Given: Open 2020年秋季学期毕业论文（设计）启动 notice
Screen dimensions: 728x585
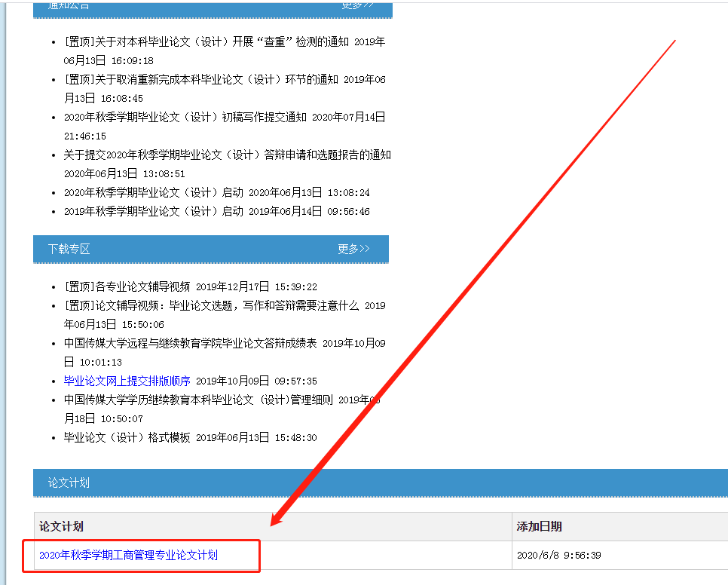Looking at the screenshot, I should pos(154,192).
